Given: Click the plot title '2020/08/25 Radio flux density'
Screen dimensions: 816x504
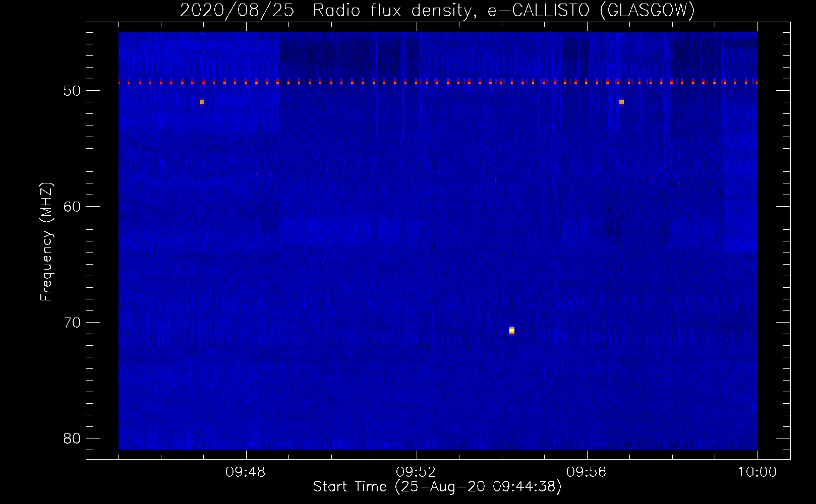Looking at the screenshot, I should [327, 11].
